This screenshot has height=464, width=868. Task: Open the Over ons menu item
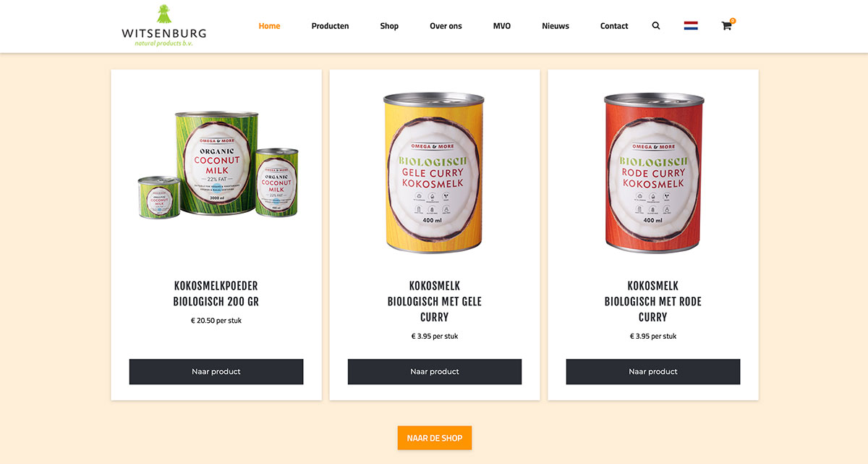[446, 26]
